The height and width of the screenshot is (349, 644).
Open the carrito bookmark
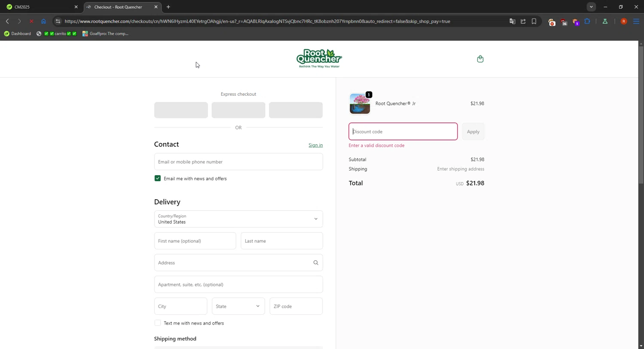[57, 33]
